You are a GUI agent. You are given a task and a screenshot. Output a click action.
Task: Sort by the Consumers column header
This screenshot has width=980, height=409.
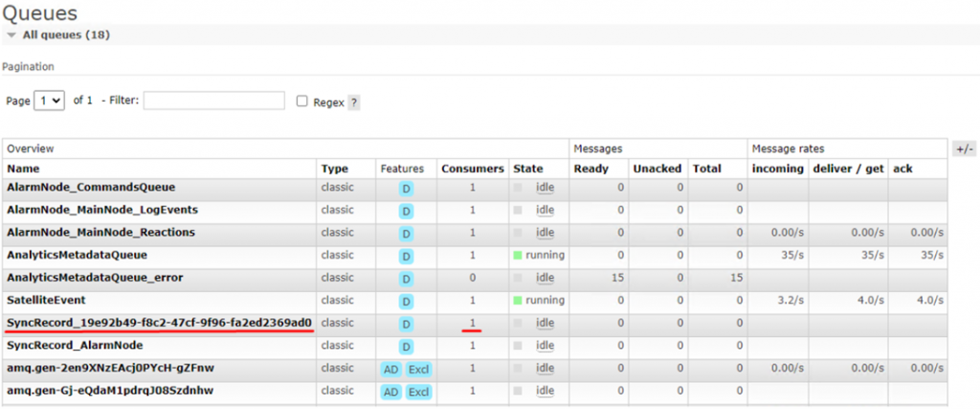coord(472,169)
